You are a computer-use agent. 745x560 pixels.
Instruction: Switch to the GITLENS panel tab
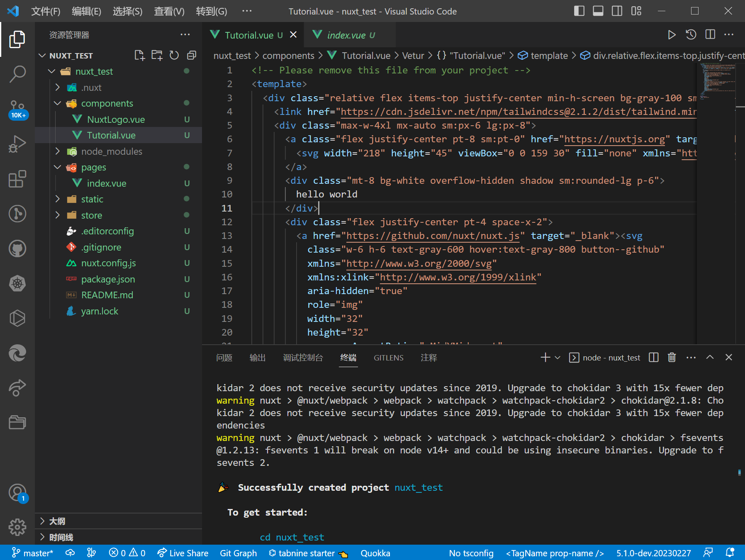[389, 358]
